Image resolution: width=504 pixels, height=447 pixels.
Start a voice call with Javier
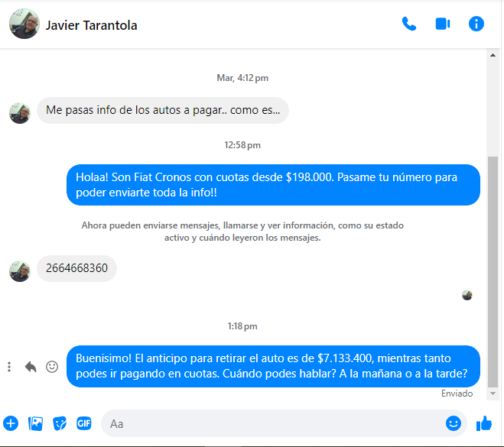409,24
